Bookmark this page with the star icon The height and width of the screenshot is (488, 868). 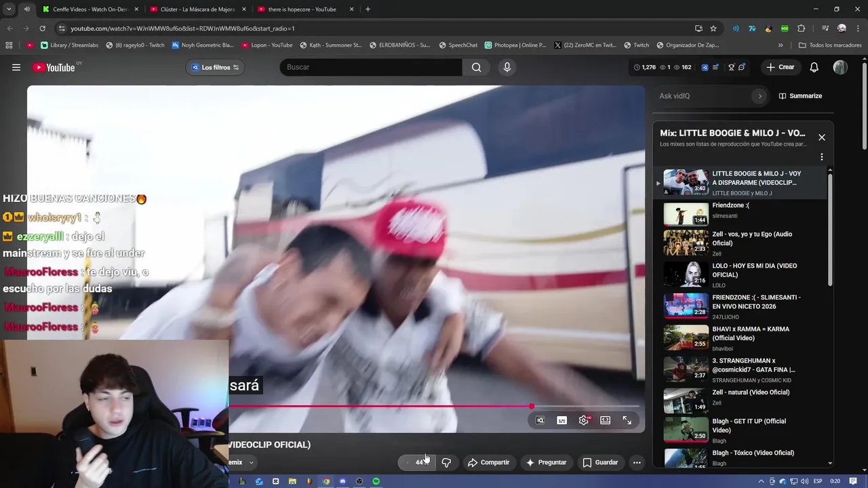pos(713,28)
